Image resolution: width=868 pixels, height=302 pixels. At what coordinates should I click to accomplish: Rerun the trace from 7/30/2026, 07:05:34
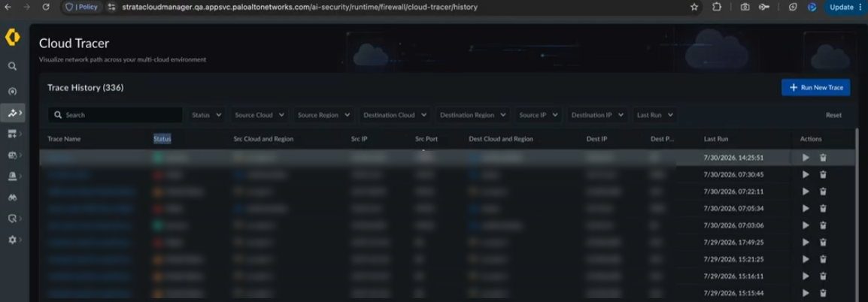click(806, 209)
